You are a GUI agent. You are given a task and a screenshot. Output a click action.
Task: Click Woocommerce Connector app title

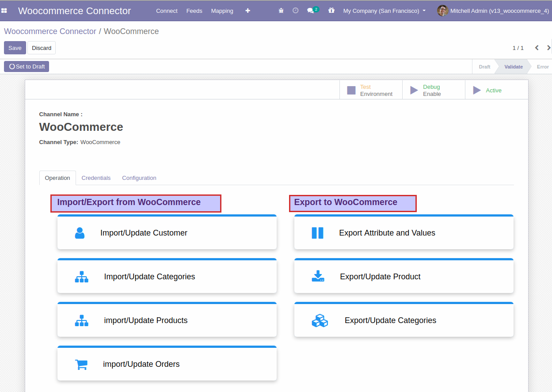tap(74, 11)
